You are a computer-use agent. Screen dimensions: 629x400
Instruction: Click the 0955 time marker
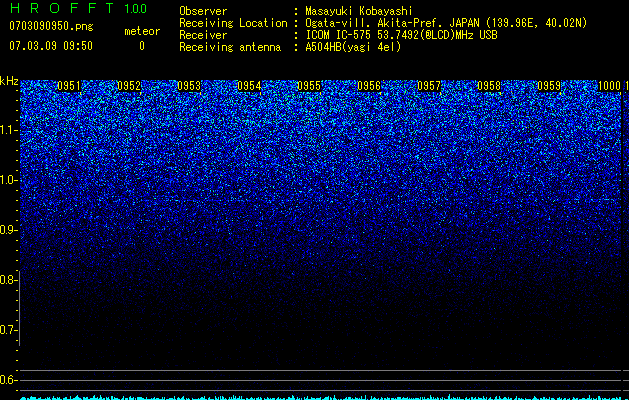309,86
